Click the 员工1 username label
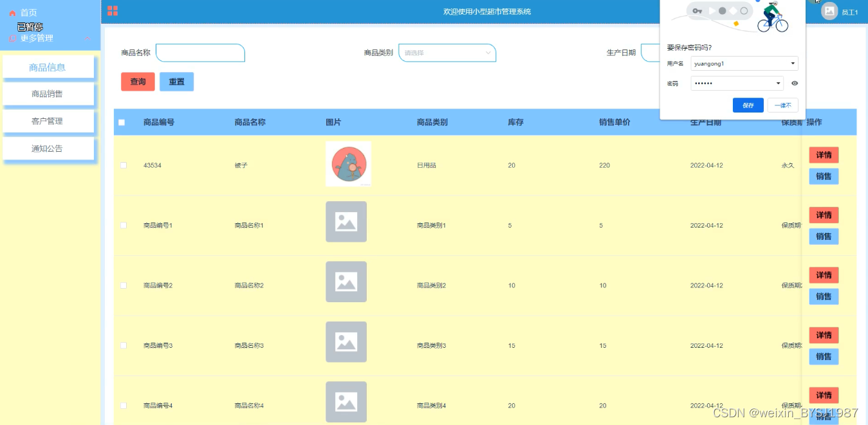The height and width of the screenshot is (425, 868). 849,12
